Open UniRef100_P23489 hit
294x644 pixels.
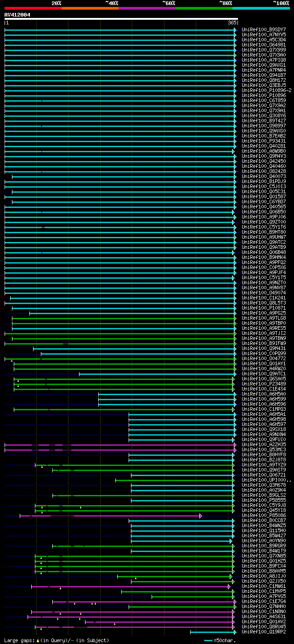pos(264,384)
